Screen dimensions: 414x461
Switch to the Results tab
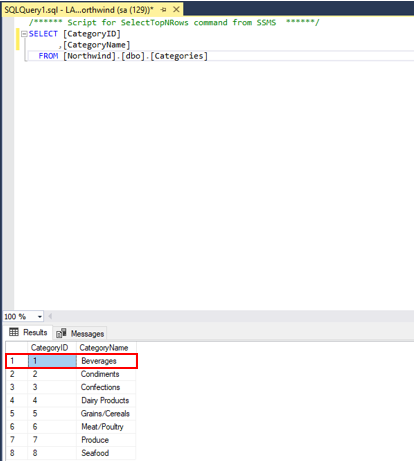click(x=28, y=332)
